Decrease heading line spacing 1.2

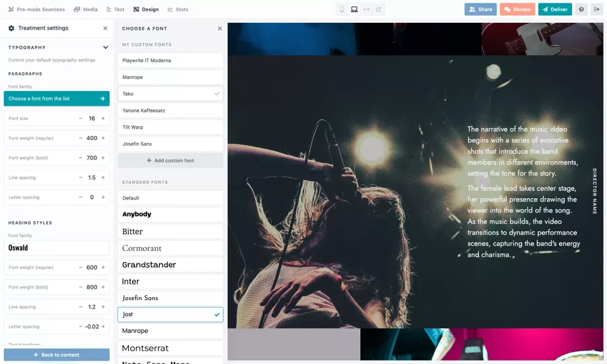[x=80, y=307]
